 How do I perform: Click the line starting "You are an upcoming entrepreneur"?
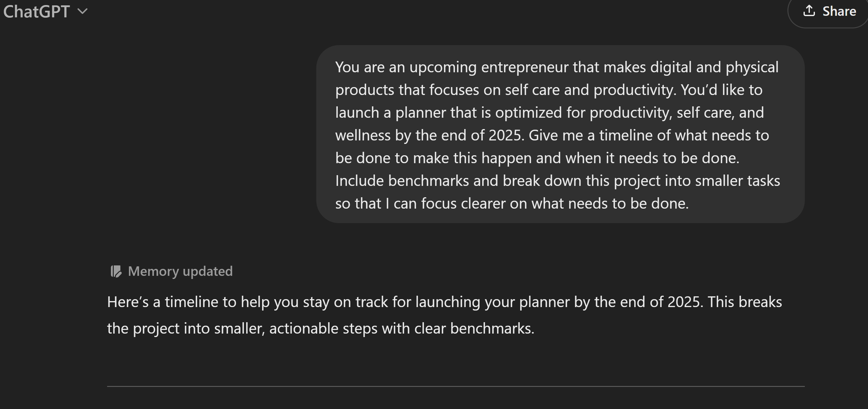557,67
